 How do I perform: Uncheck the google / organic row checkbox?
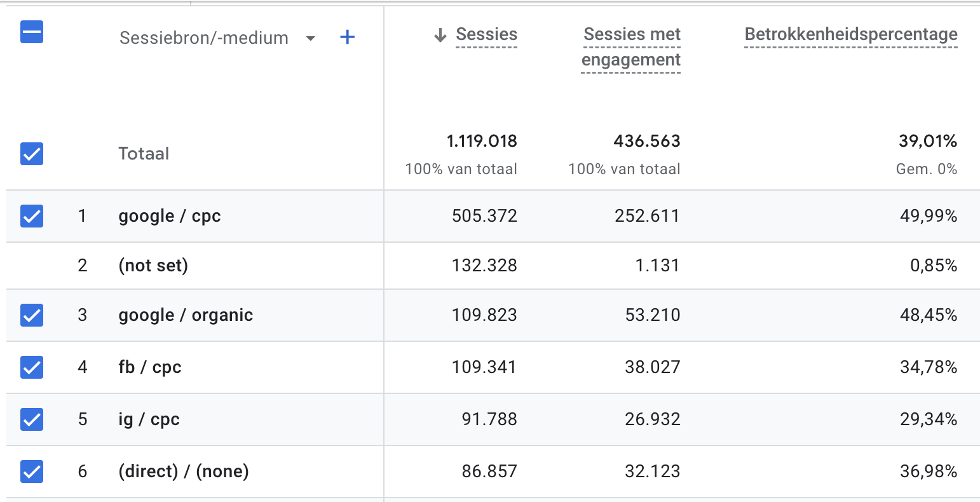pyautogui.click(x=32, y=315)
